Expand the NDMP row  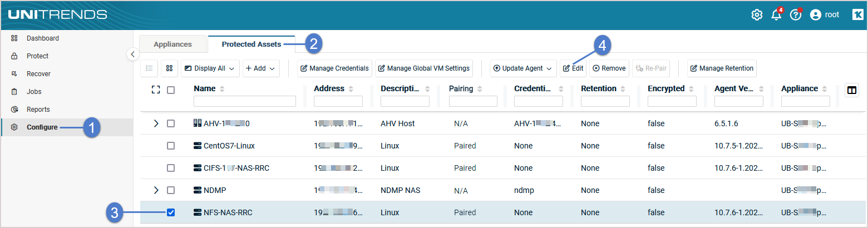[x=156, y=190]
